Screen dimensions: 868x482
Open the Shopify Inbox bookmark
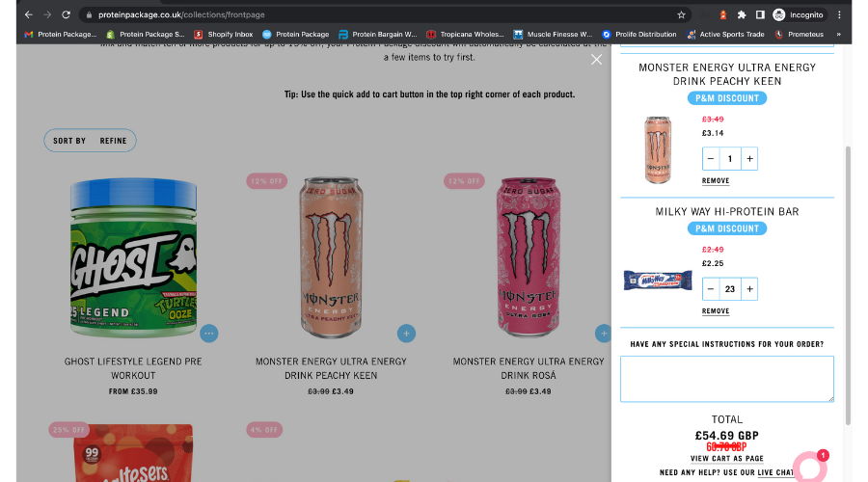click(223, 35)
